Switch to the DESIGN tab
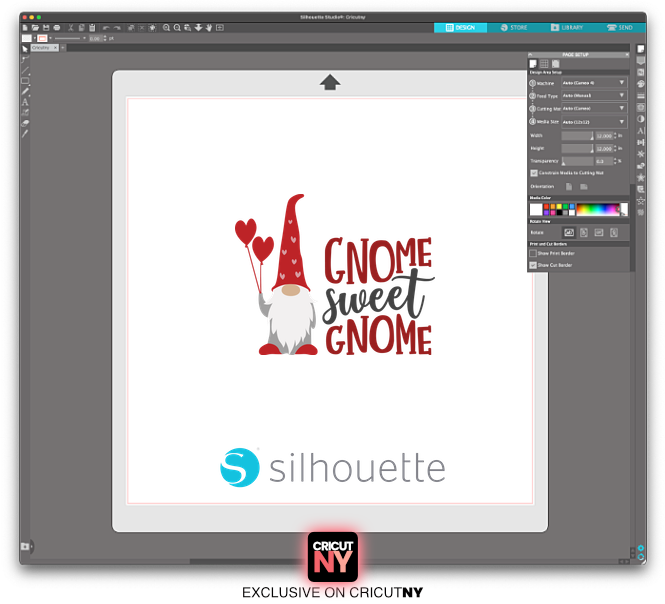 pos(460,28)
